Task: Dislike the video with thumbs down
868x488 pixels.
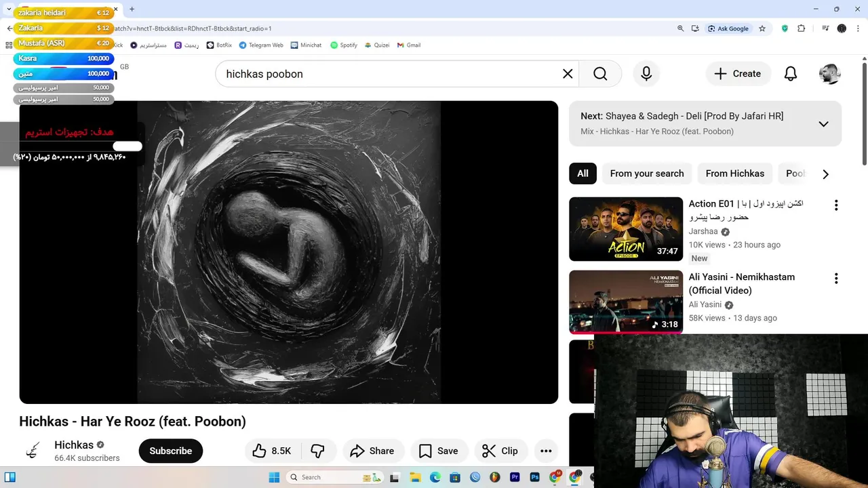Action: pos(317,451)
